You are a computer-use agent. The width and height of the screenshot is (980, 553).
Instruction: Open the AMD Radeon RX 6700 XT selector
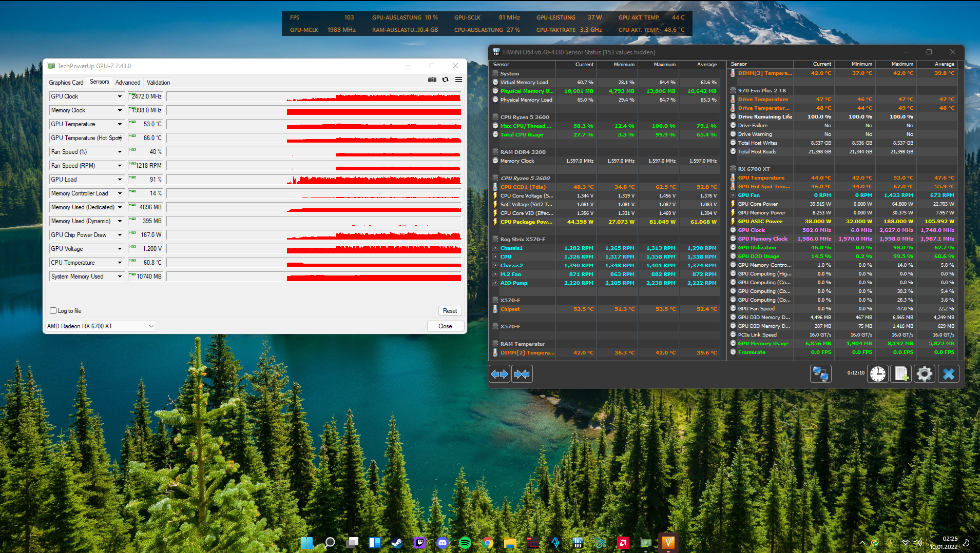coord(100,326)
